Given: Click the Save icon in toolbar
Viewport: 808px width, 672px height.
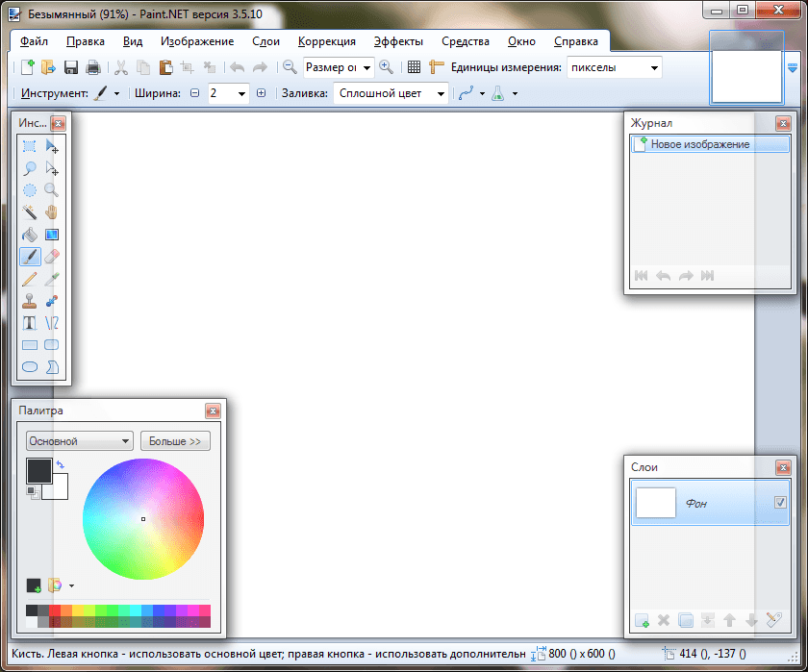Looking at the screenshot, I should coord(71,67).
